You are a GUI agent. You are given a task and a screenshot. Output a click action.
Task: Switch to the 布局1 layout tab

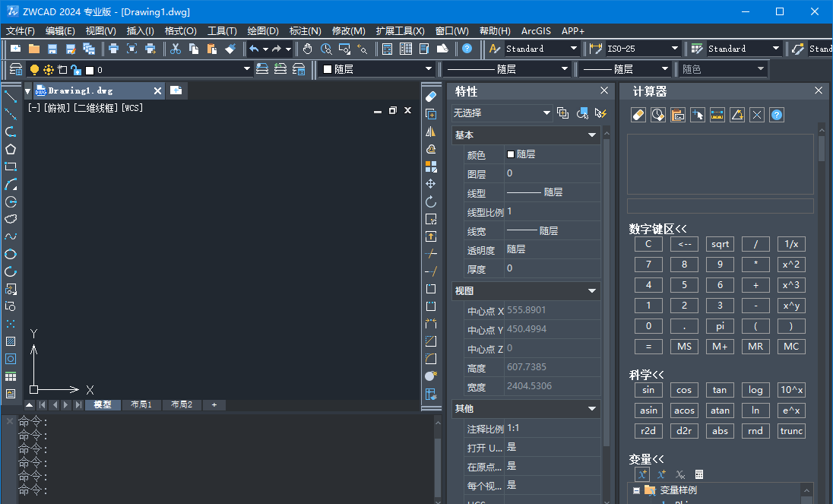[141, 404]
